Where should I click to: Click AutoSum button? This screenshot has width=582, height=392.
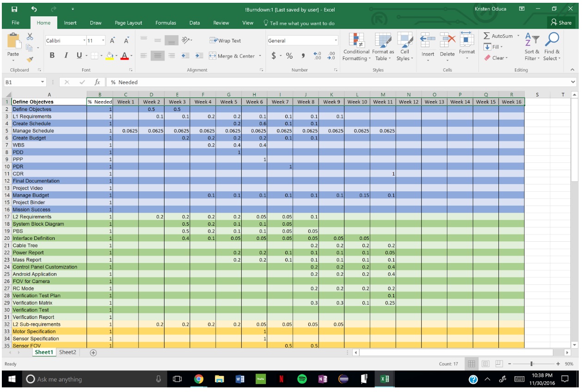pyautogui.click(x=499, y=36)
